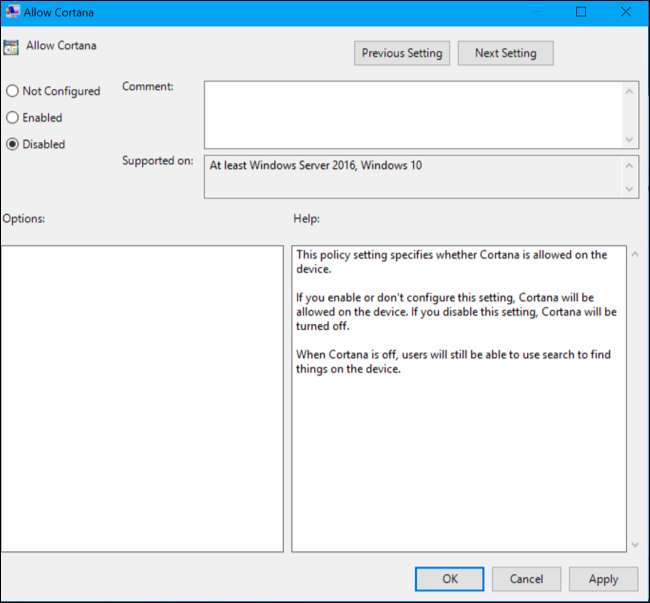Image resolution: width=650 pixels, height=603 pixels.
Task: Select the Not Configured radio button
Action: [12, 91]
